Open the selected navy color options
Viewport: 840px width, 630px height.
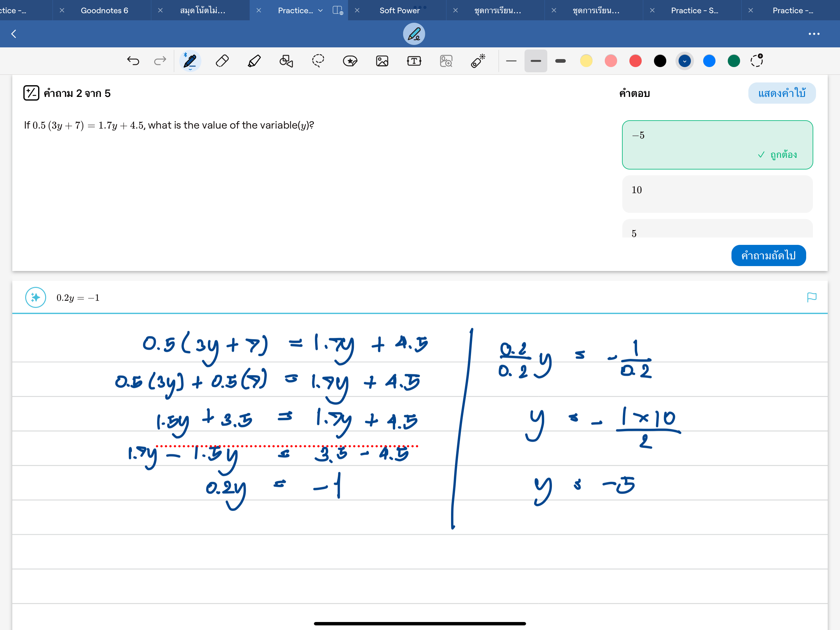click(x=684, y=61)
